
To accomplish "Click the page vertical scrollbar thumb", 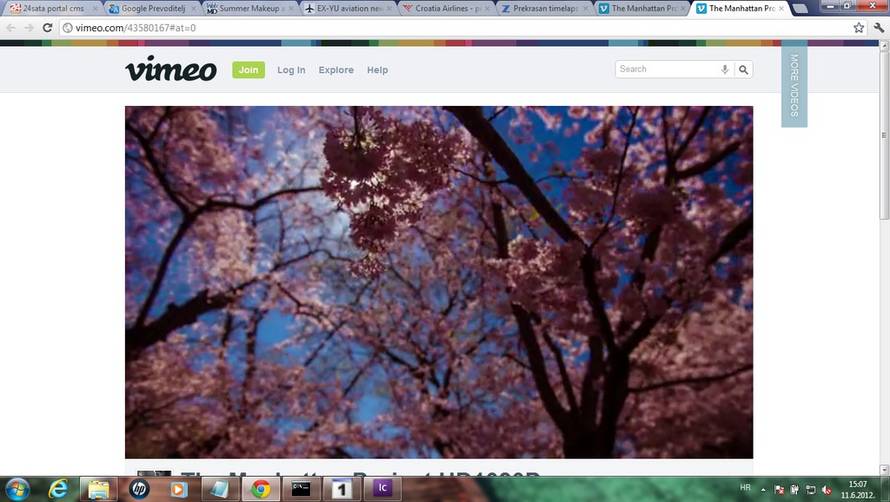I will click(x=884, y=136).
